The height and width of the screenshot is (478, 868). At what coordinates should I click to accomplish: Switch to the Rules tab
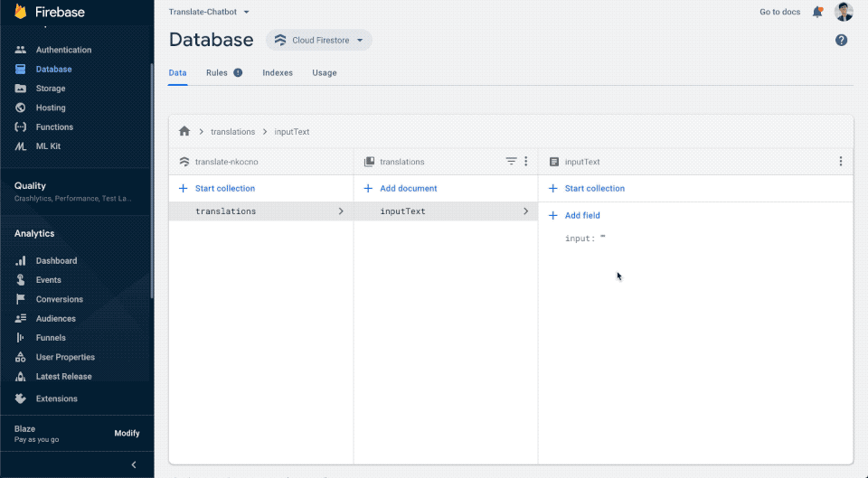coord(216,72)
